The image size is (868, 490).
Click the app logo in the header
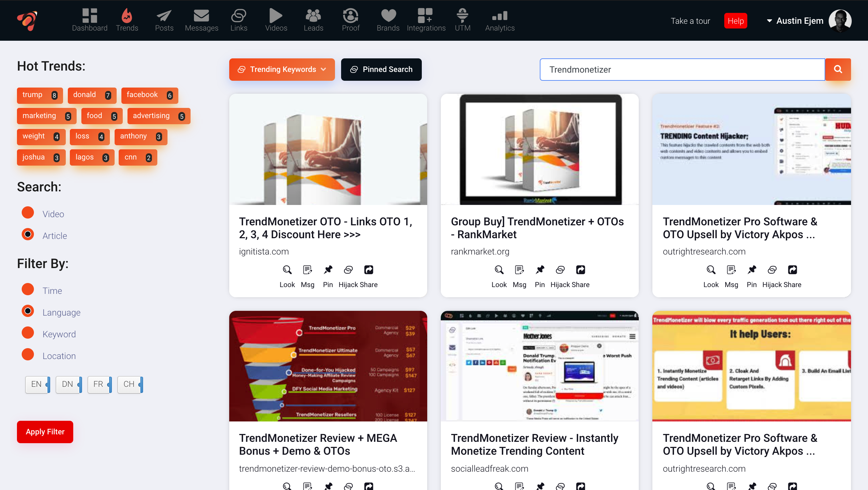(x=27, y=20)
